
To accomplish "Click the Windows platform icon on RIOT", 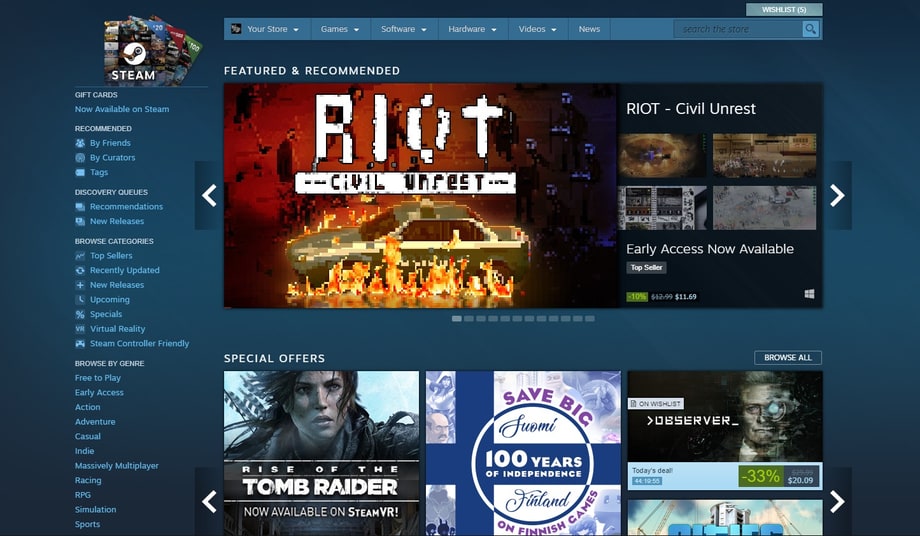I will [809, 294].
